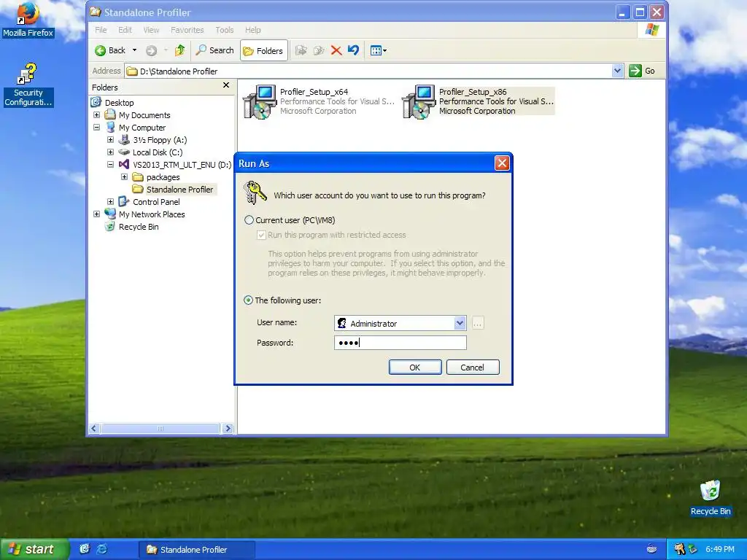Click the Forward arrow toolbar icon
This screenshot has height=560, width=747.
(x=151, y=50)
